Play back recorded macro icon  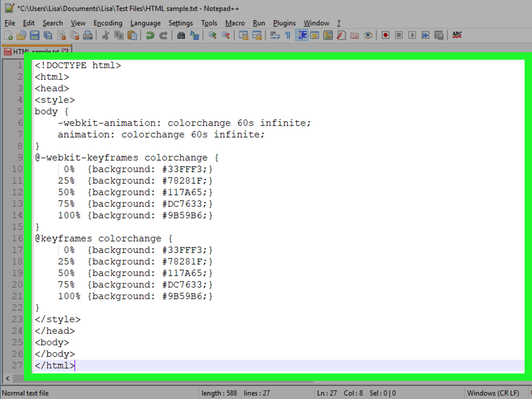[412, 35]
